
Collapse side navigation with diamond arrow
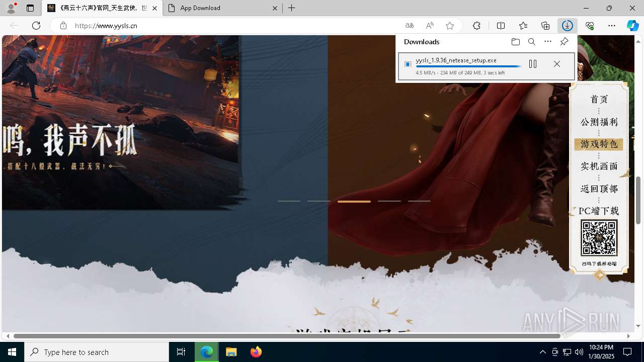599,275
